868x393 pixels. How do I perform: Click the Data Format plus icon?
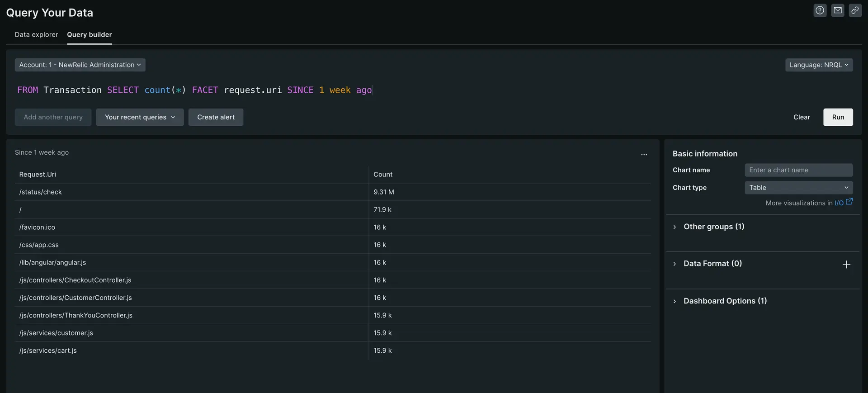point(846,265)
